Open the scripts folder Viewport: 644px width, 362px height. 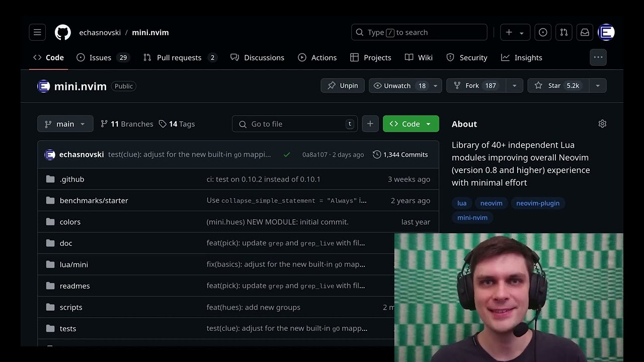pyautogui.click(x=71, y=307)
